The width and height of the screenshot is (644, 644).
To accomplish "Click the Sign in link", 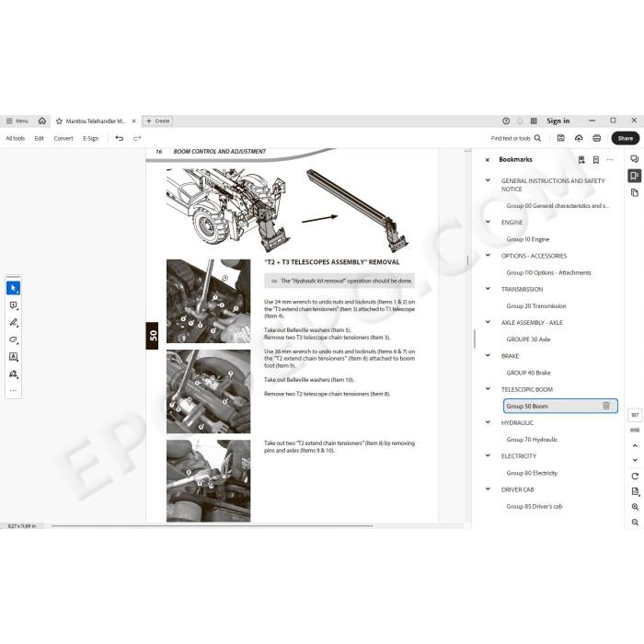I will coord(558,121).
